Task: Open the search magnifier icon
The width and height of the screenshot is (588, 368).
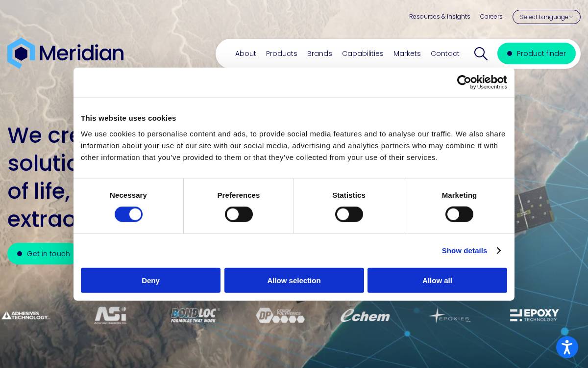Action: click(481, 53)
